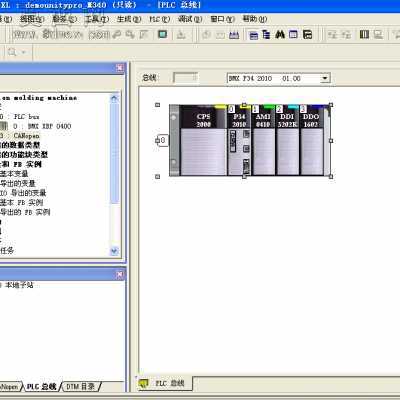Open the 生成(B) menu
The image size is (400, 400).
pos(129,19)
